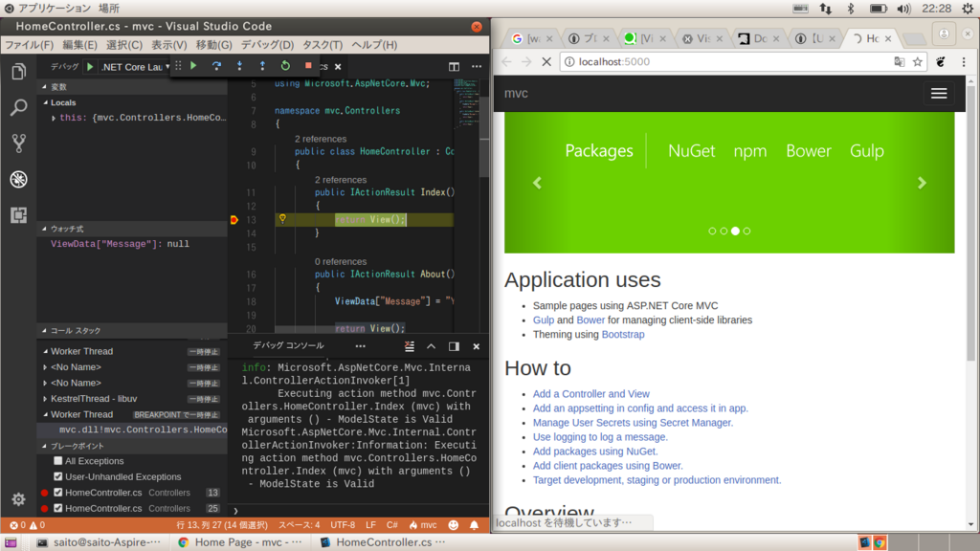
Task: Open the mvc site hamburger menu
Action: [939, 94]
